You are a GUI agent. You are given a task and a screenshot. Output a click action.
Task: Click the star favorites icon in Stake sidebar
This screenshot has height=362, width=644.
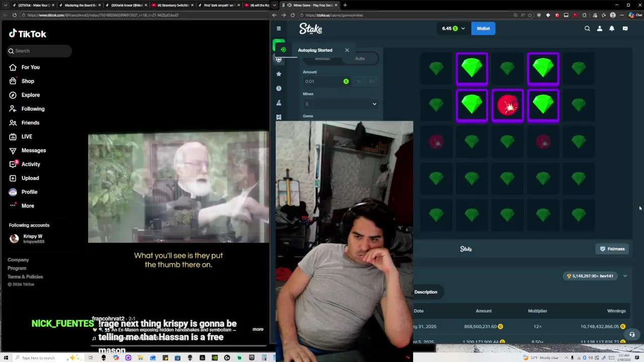tap(279, 74)
